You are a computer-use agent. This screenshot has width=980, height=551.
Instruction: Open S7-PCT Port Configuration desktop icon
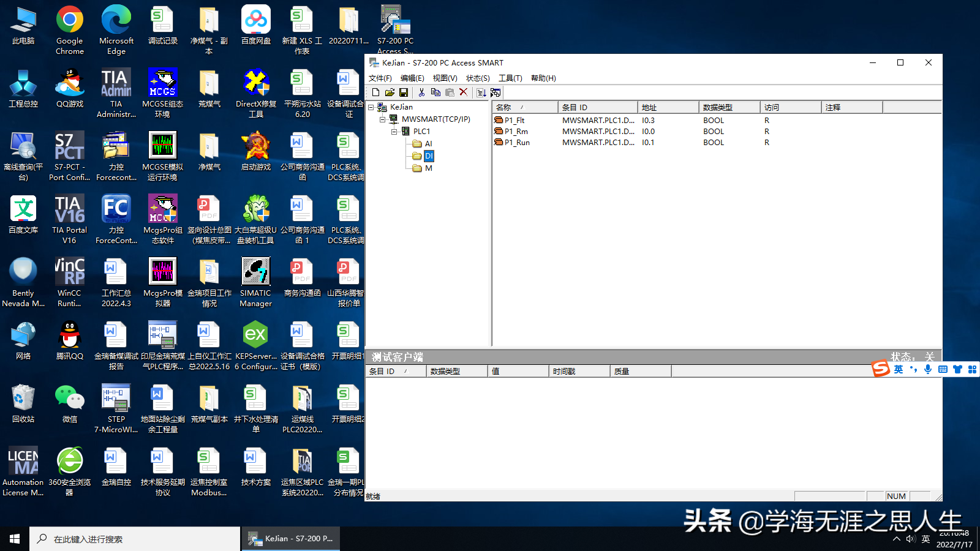click(x=70, y=156)
